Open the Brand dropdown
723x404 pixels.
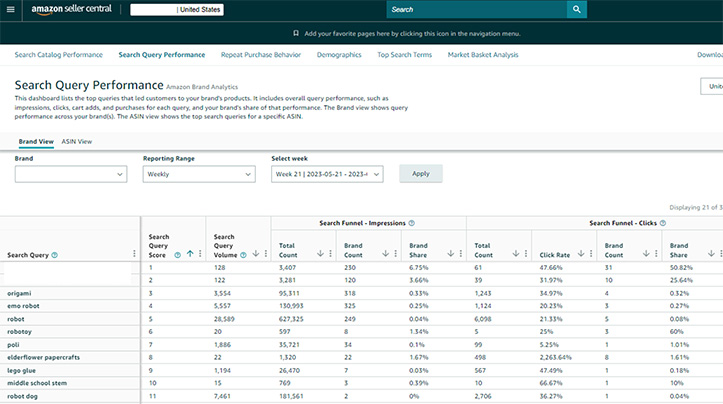coord(71,174)
